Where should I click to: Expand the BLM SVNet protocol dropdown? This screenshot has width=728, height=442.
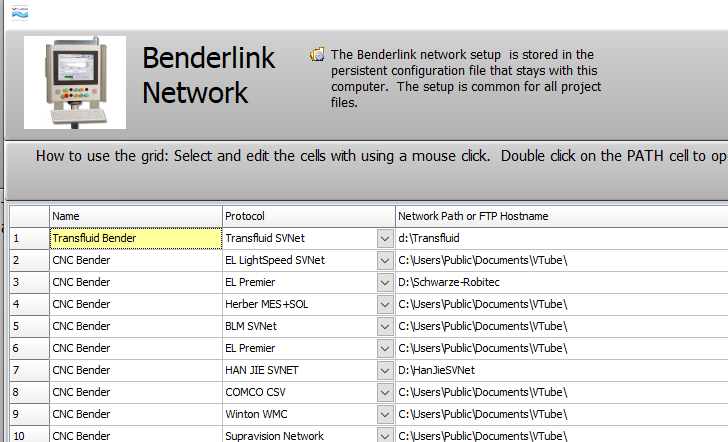pos(384,326)
